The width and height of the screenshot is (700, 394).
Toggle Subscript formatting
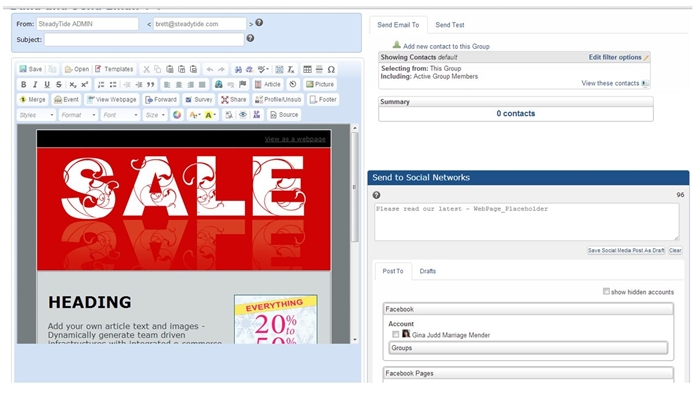[x=73, y=84]
